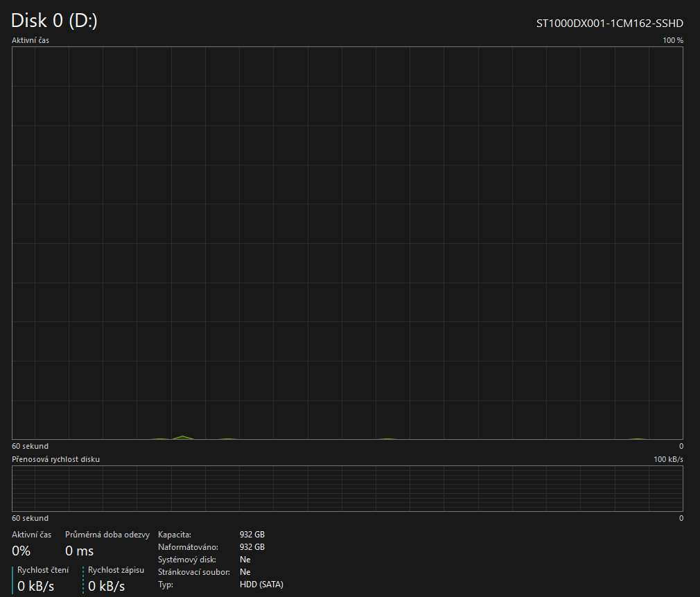Image resolution: width=700 pixels, height=597 pixels.
Task: Click the Rychlost čtení 0 kB/s value
Action: (x=36, y=587)
